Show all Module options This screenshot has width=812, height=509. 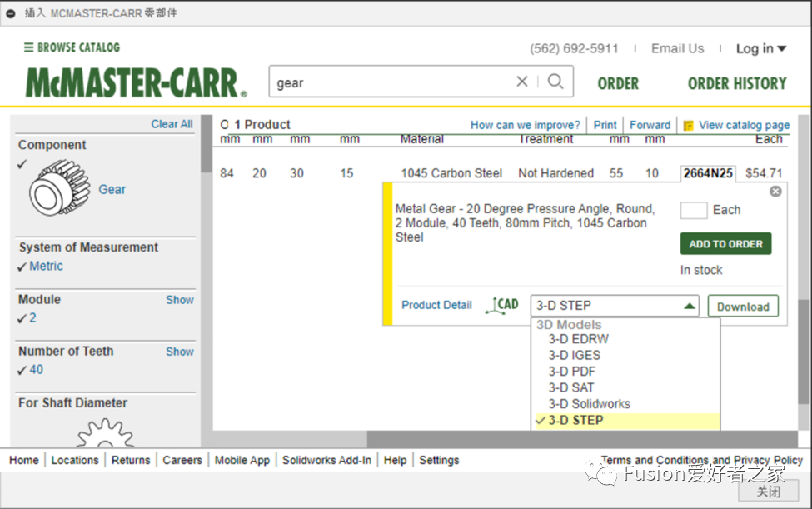tap(180, 300)
